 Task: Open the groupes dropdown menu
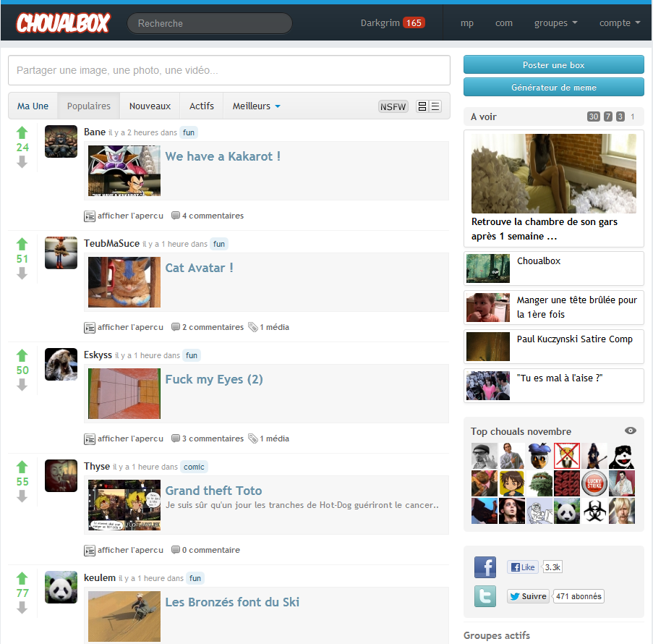pyautogui.click(x=555, y=23)
